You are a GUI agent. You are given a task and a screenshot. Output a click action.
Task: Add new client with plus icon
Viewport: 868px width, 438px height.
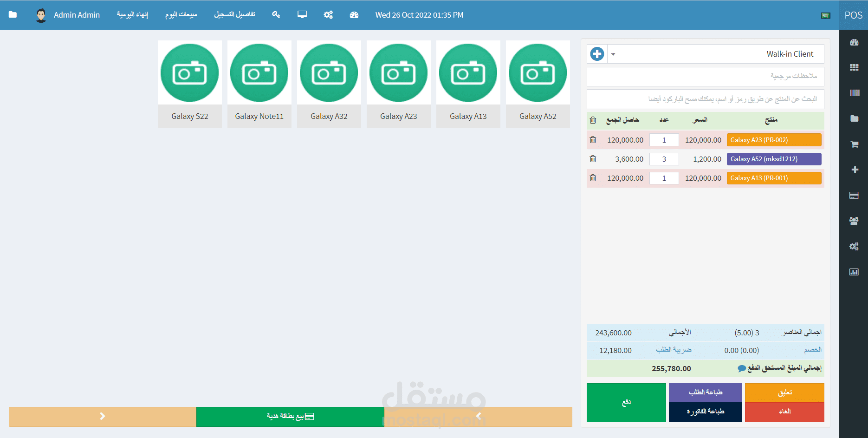click(597, 54)
